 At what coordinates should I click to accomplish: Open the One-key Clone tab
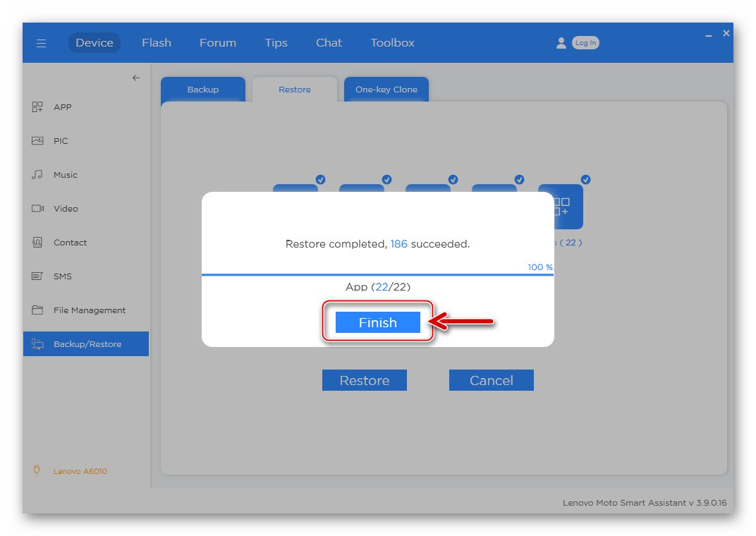point(386,89)
